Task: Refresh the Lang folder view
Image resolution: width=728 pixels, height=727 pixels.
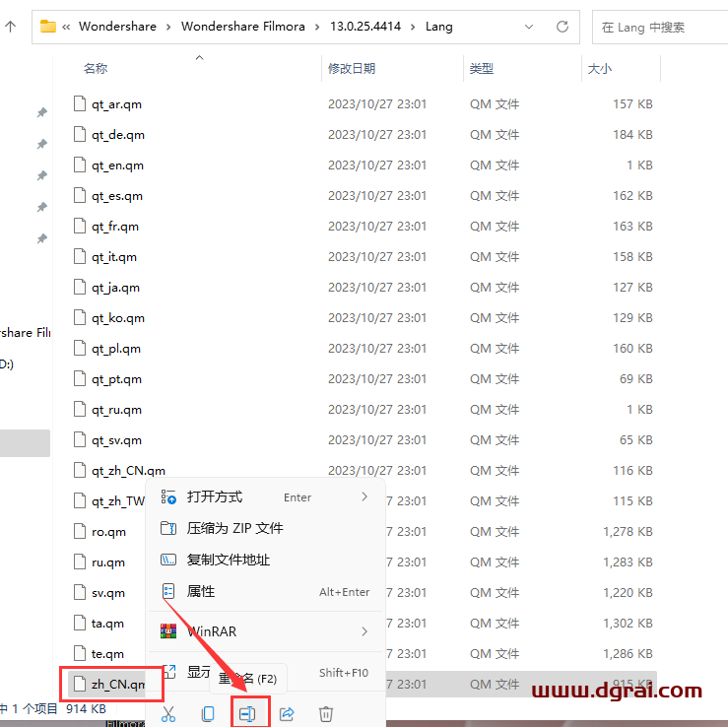Action: 563,27
